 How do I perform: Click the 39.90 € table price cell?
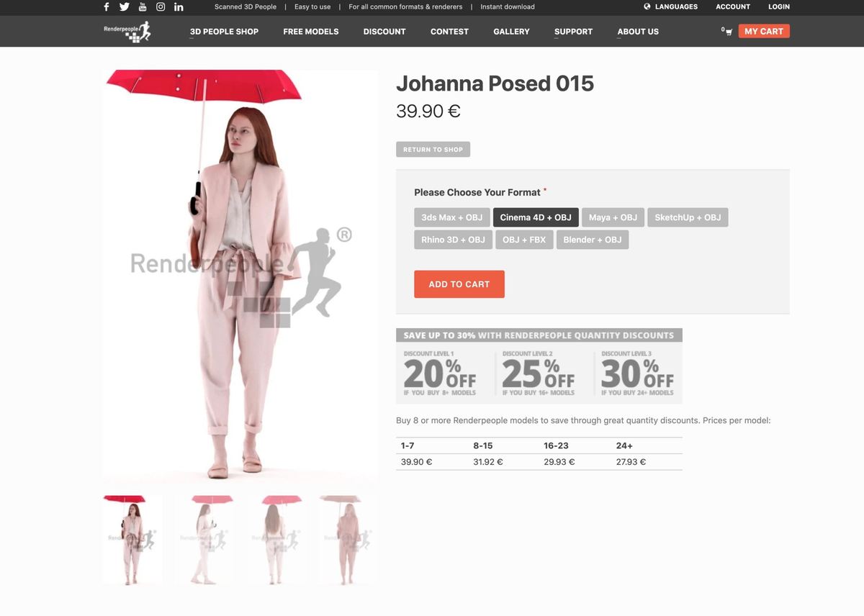click(x=416, y=462)
